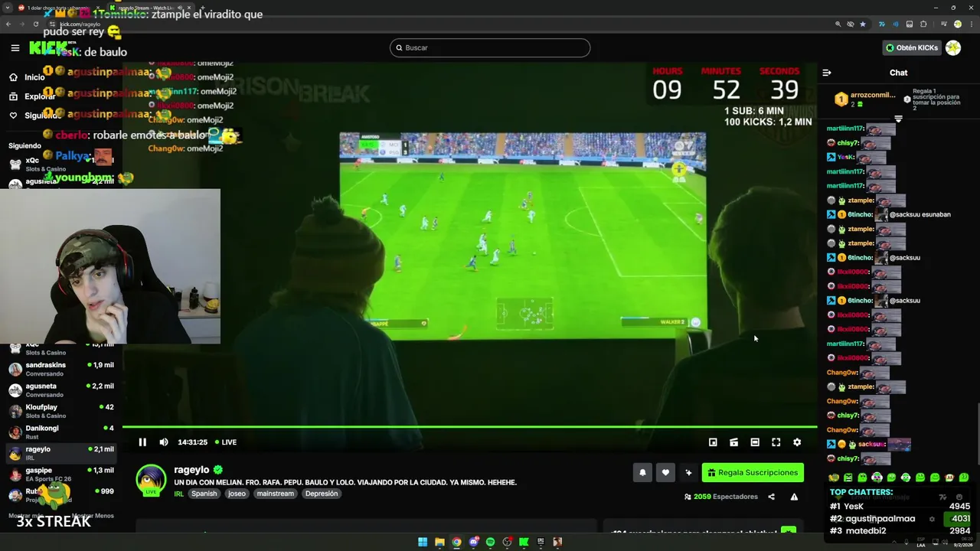Click the browser back arrow
Viewport: 980px width, 551px height.
pyautogui.click(x=8, y=24)
